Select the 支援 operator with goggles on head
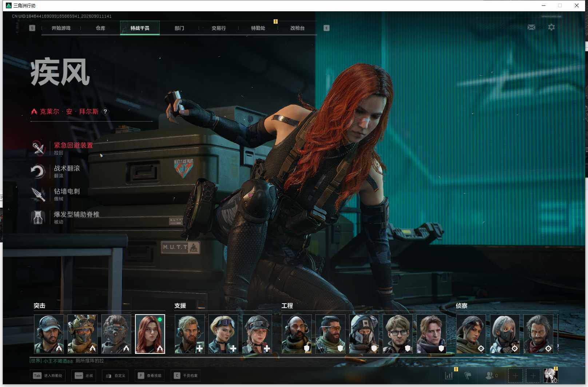 pyautogui.click(x=223, y=334)
